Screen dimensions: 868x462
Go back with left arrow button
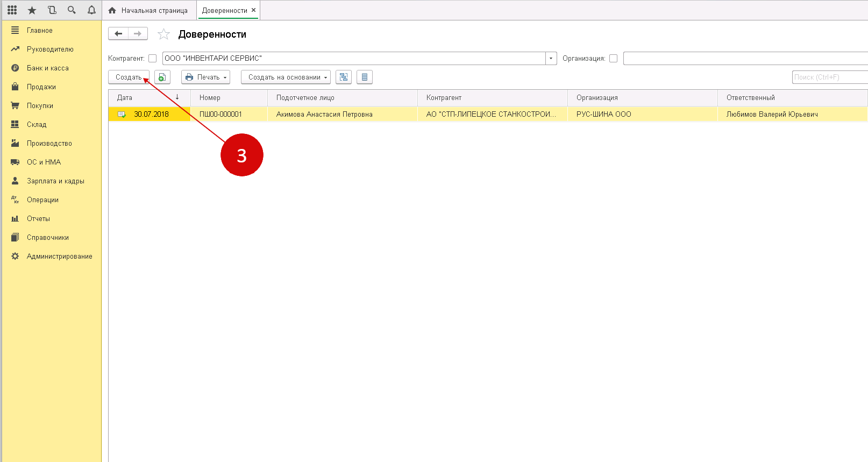point(118,34)
